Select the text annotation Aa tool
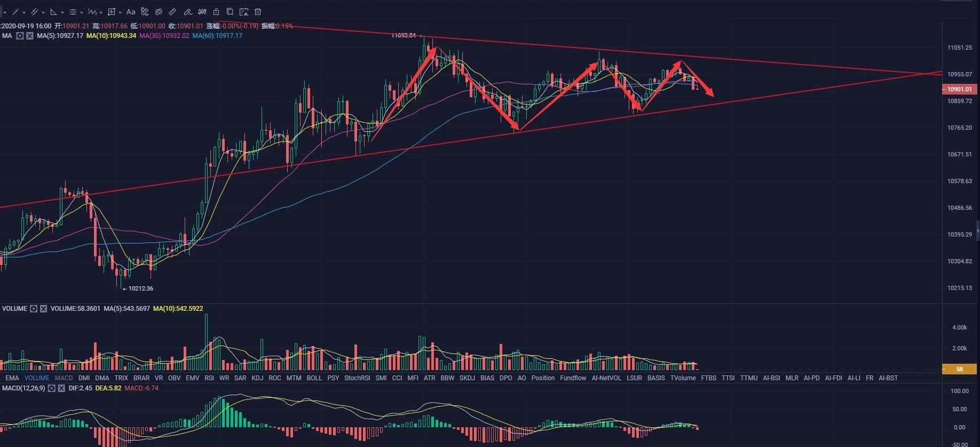 (x=130, y=12)
